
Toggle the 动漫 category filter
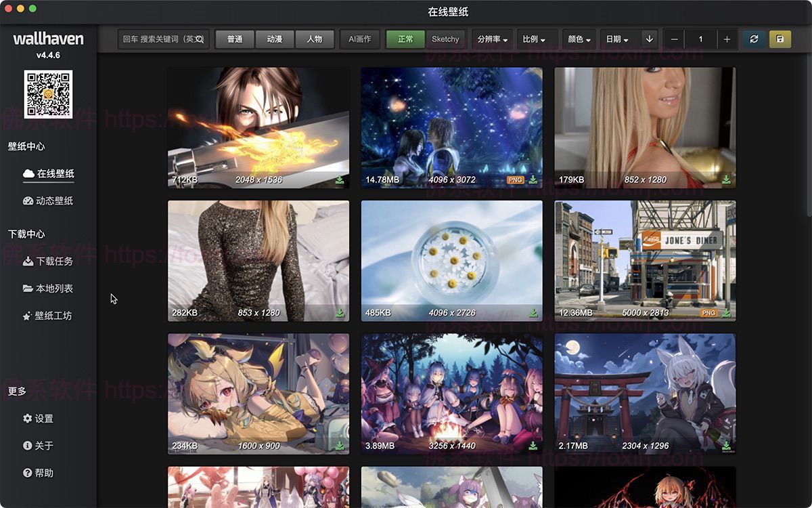(275, 39)
